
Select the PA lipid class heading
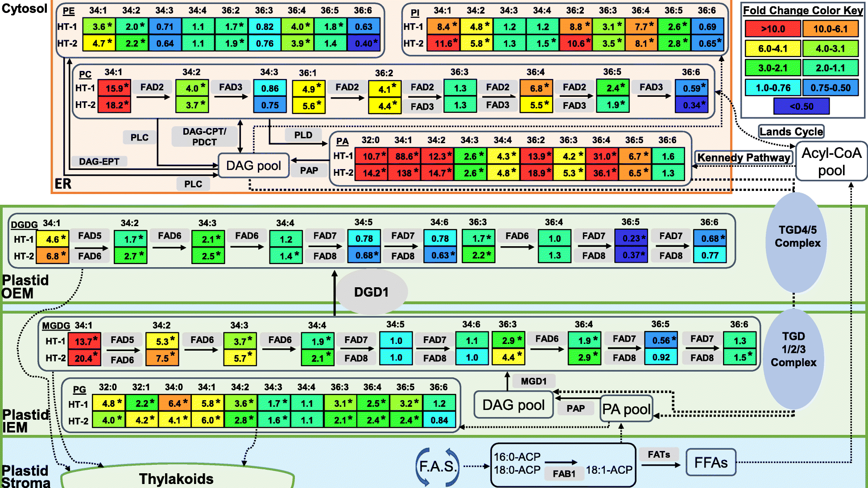[343, 141]
